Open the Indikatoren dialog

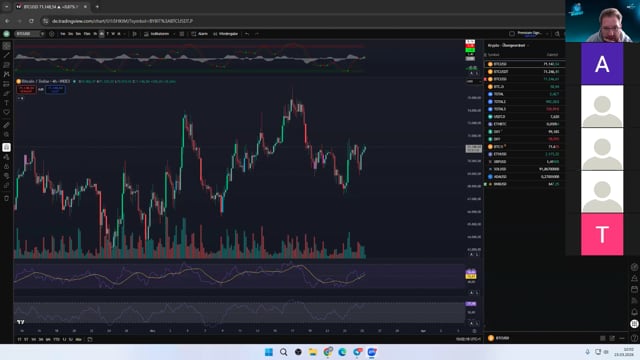pyautogui.click(x=156, y=34)
